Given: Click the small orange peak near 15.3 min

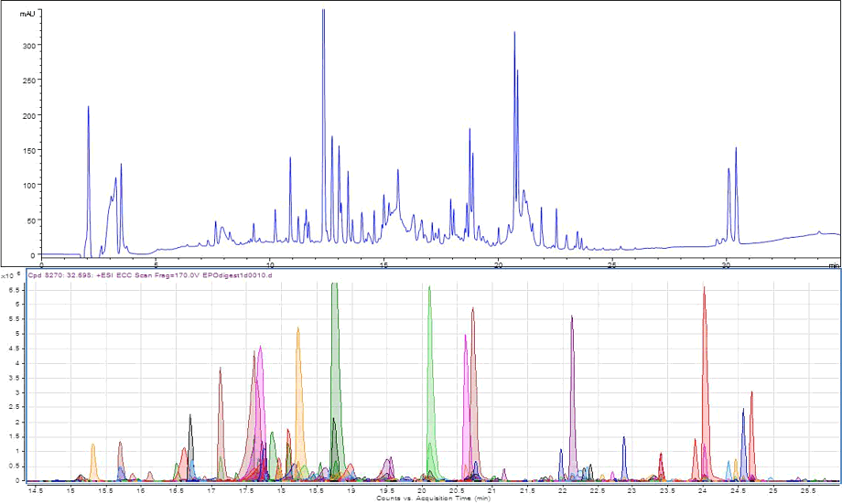Looking at the screenshot, I should (x=93, y=456).
